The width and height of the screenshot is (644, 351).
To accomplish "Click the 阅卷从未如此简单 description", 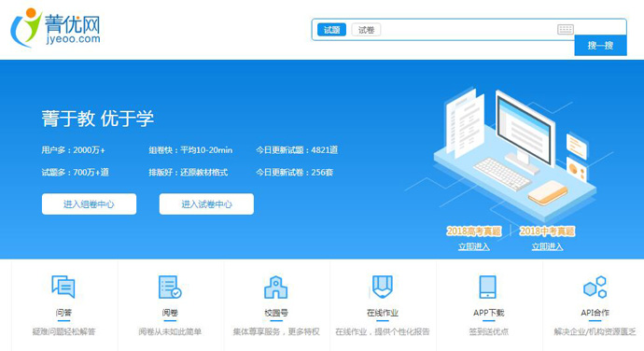I will click(x=170, y=331).
